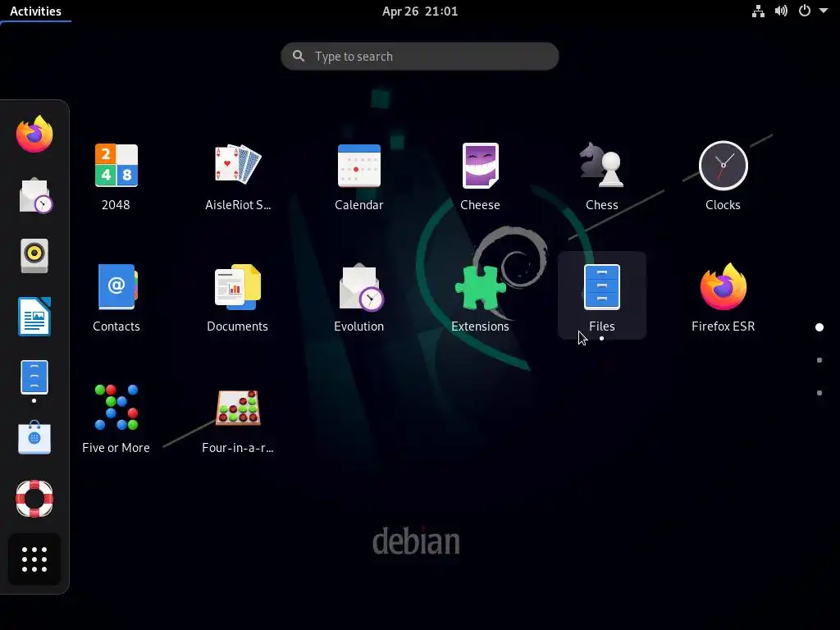The image size is (840, 630).
Task: Click the network status icon
Action: 758,11
